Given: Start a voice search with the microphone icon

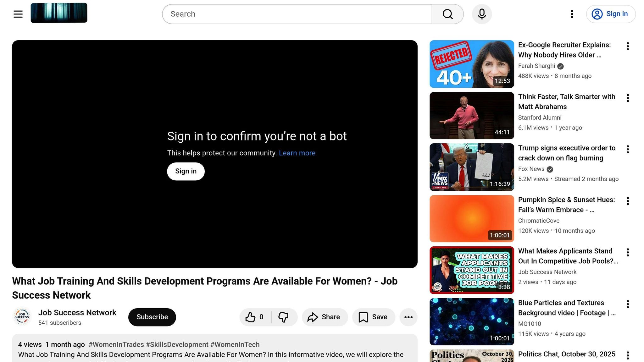Looking at the screenshot, I should point(481,14).
